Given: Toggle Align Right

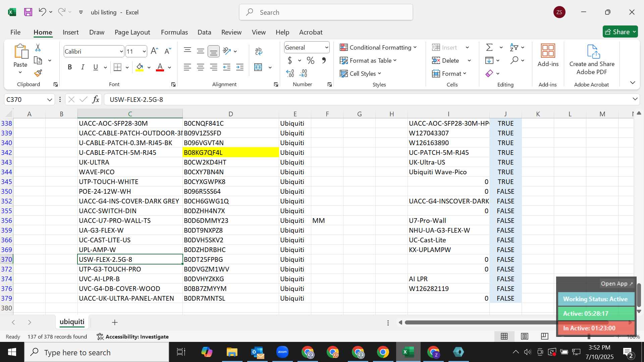Looking at the screenshot, I should [214, 67].
